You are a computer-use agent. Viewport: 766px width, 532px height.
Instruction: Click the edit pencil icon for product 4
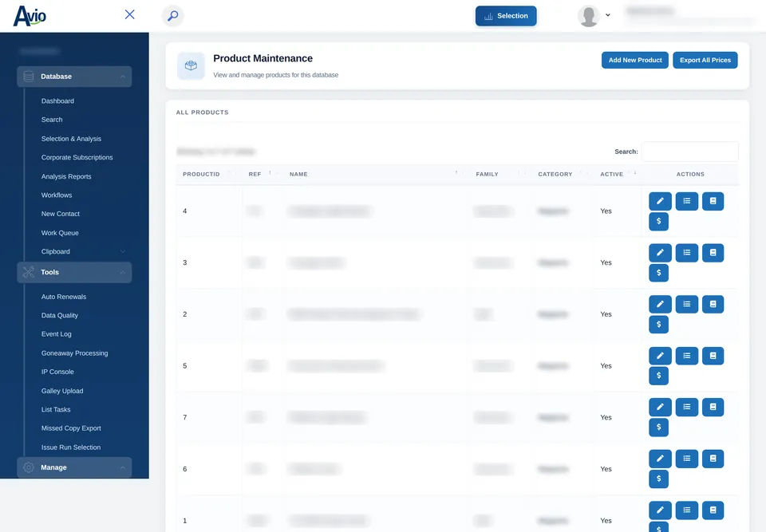pos(660,201)
